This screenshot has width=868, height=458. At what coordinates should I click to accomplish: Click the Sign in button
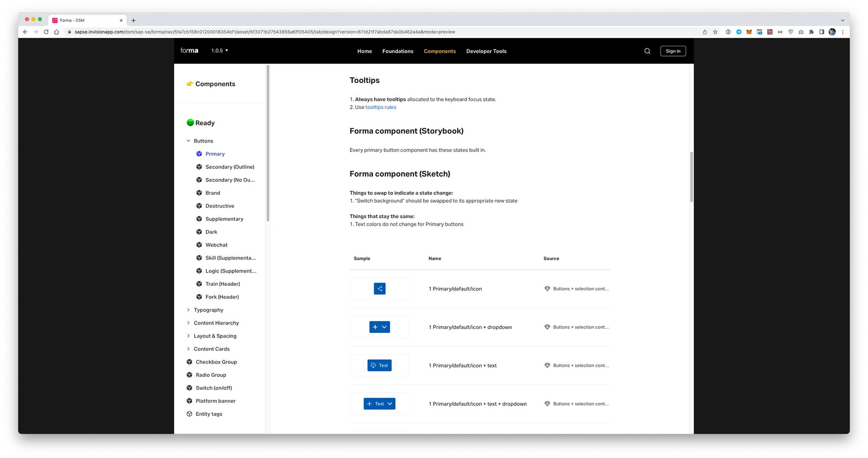pos(673,51)
